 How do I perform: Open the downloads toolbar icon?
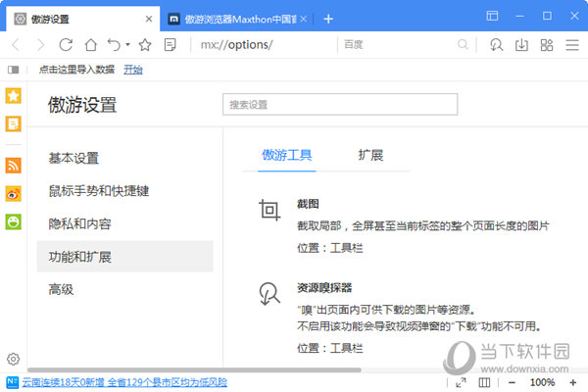(x=521, y=45)
